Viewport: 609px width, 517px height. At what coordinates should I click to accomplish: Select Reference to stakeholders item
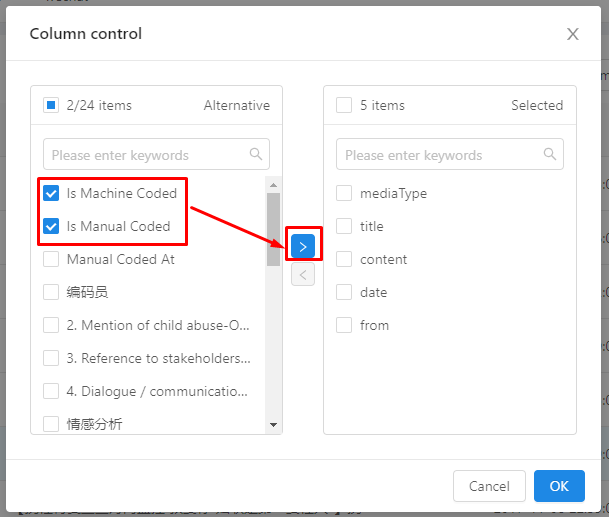coord(51,358)
